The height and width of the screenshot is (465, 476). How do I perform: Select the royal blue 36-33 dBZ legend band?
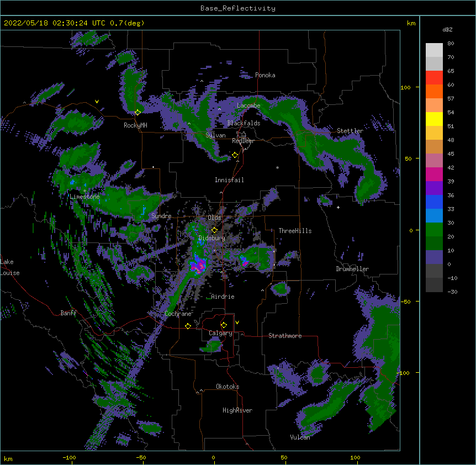click(x=434, y=202)
